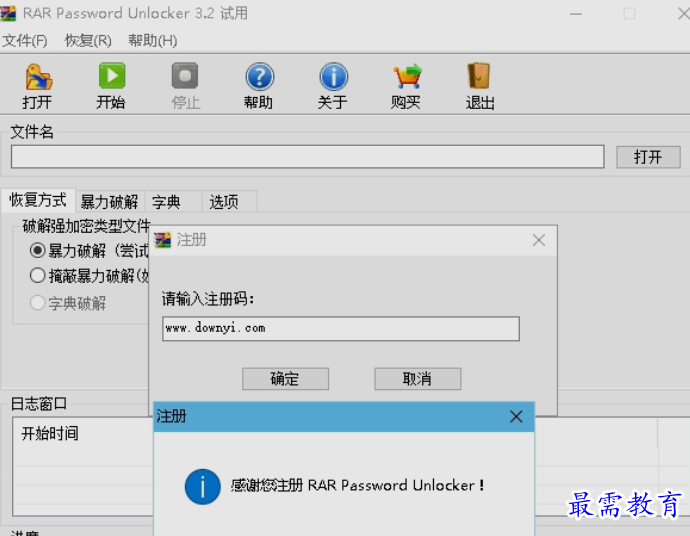Close the grey 注册 input dialog

539,240
